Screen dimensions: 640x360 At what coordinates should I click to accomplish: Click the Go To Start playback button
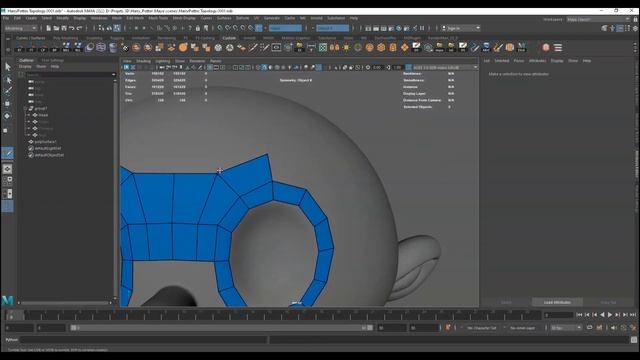(579, 315)
